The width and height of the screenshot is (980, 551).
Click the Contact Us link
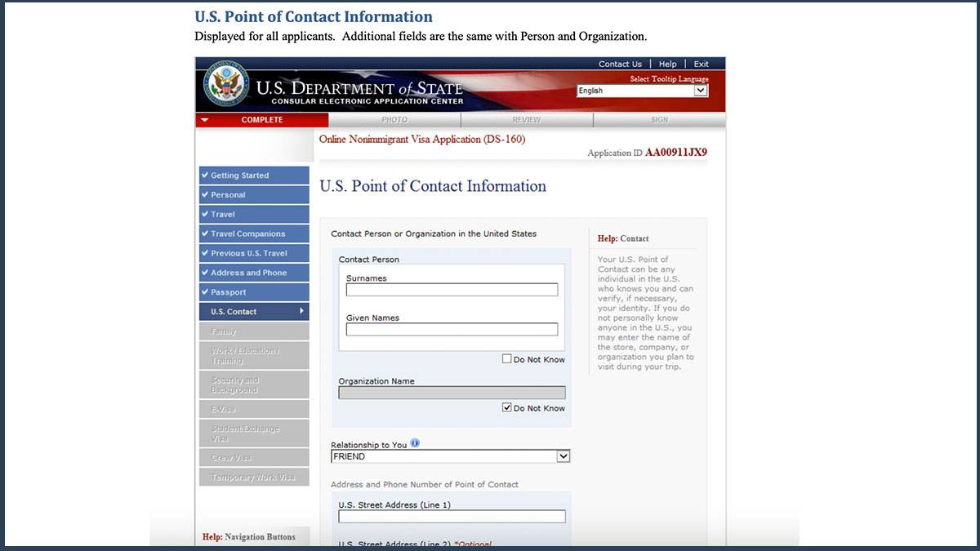(x=620, y=64)
